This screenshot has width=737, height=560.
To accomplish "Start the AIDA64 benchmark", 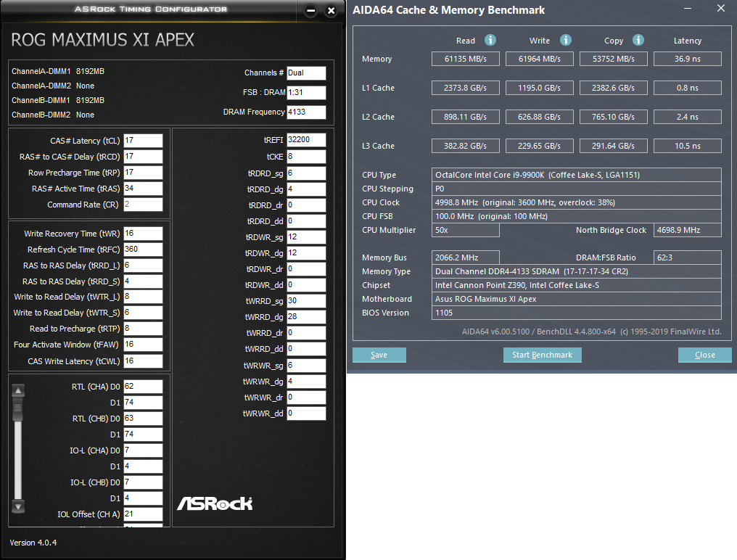I will pyautogui.click(x=543, y=355).
